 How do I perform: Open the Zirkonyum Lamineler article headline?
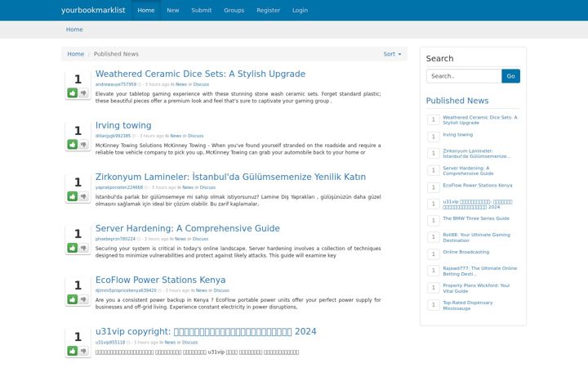[230, 177]
